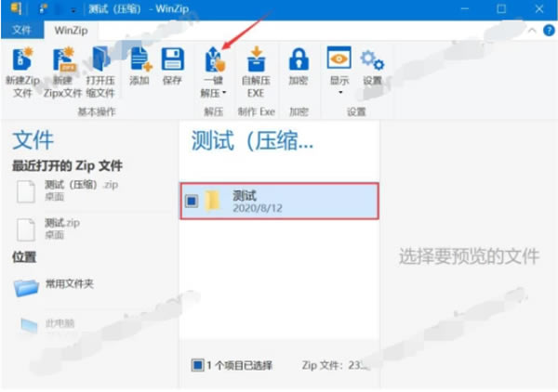The image size is (558, 392).
Task: Click the 加密 padlock icon
Action: coord(299,61)
